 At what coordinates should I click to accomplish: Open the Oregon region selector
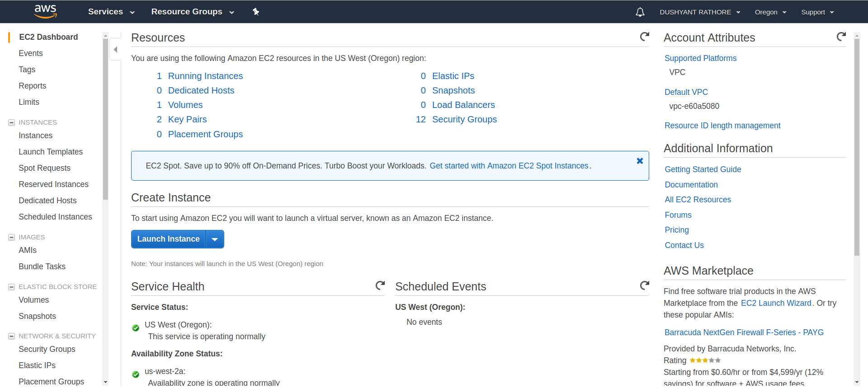pos(770,12)
